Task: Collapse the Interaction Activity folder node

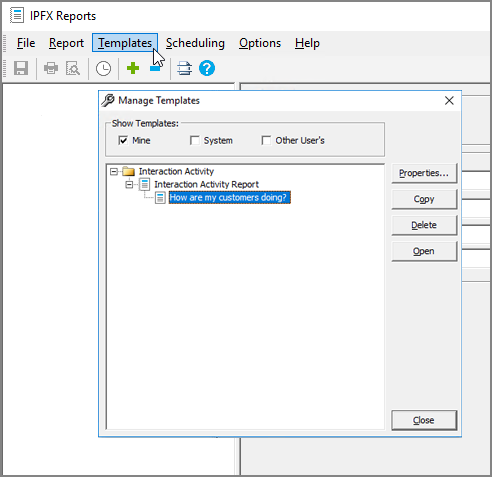Action: click(x=114, y=172)
